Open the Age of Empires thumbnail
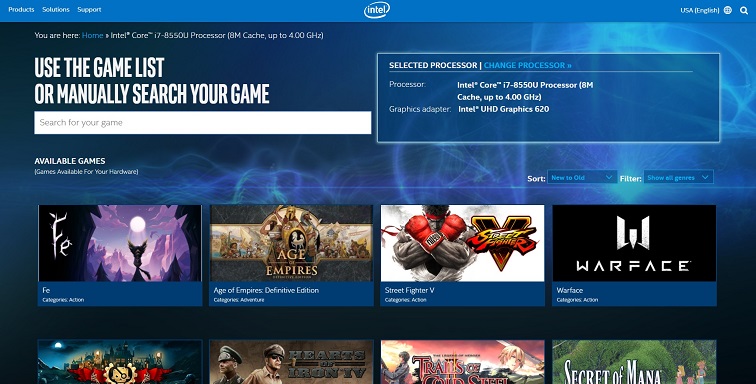This screenshot has height=384, width=756. (x=291, y=243)
